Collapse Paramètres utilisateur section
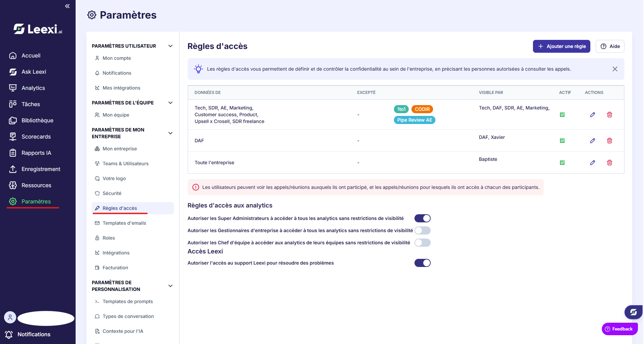644x344 pixels. click(170, 46)
